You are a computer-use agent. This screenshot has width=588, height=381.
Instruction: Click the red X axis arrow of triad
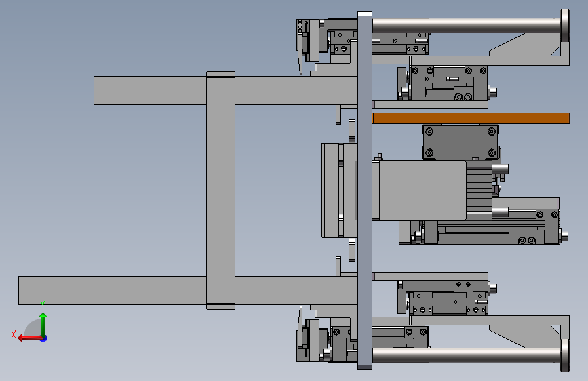tap(29, 338)
